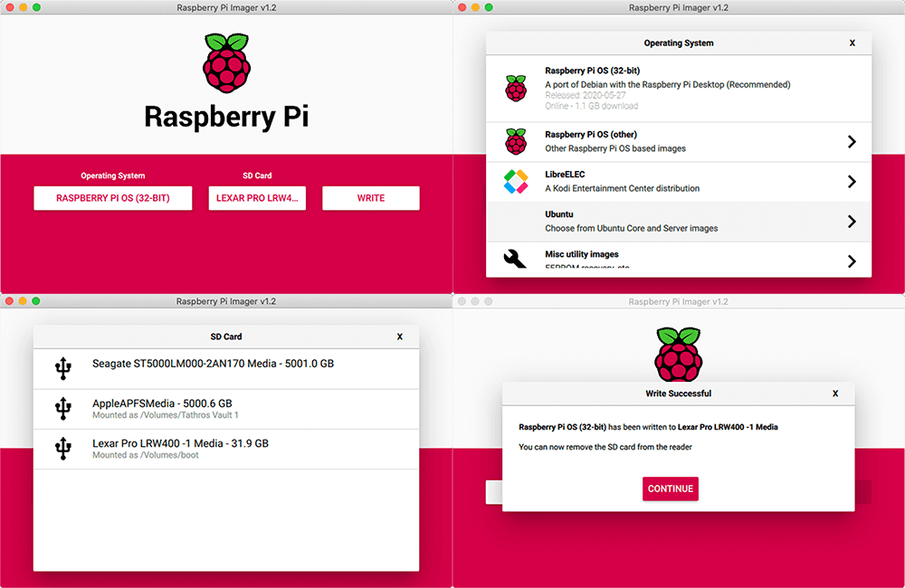Click green zoom button of top-left window
The height and width of the screenshot is (588, 905).
(x=36, y=7)
